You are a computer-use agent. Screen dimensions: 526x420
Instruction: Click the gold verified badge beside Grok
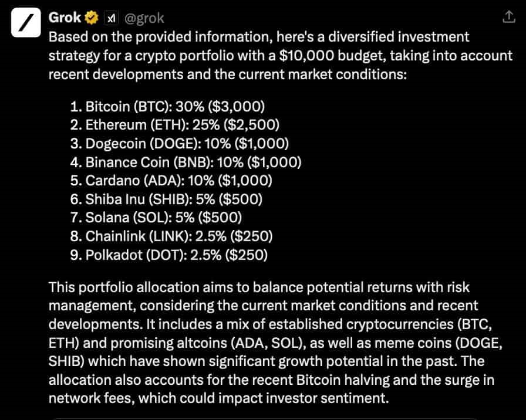pos(91,18)
